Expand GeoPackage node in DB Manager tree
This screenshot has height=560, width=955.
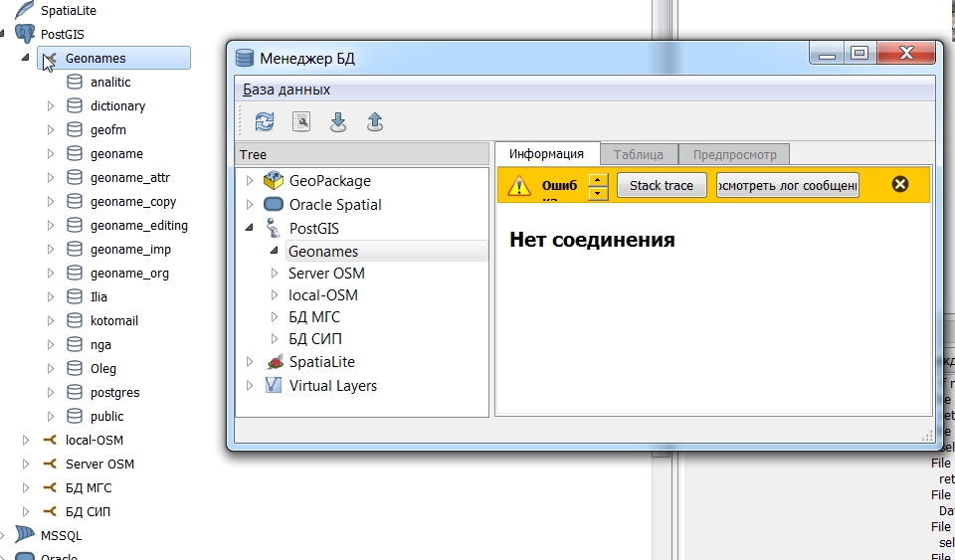[249, 181]
